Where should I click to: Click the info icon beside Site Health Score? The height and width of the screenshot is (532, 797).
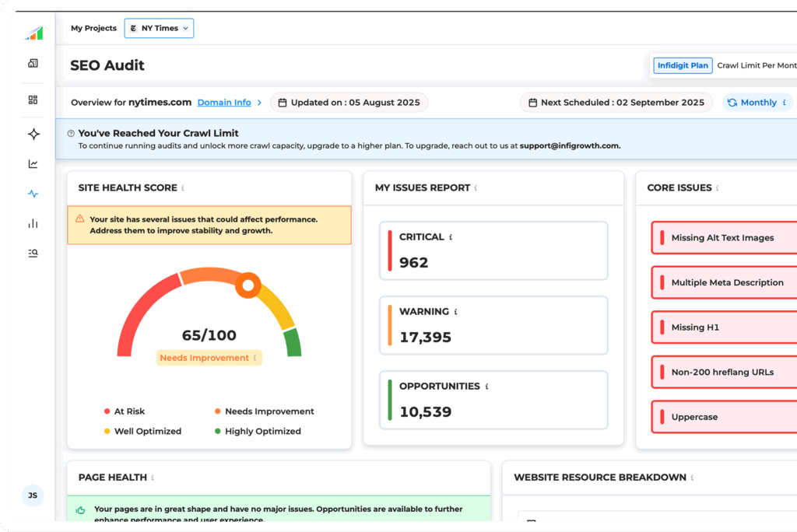183,188
